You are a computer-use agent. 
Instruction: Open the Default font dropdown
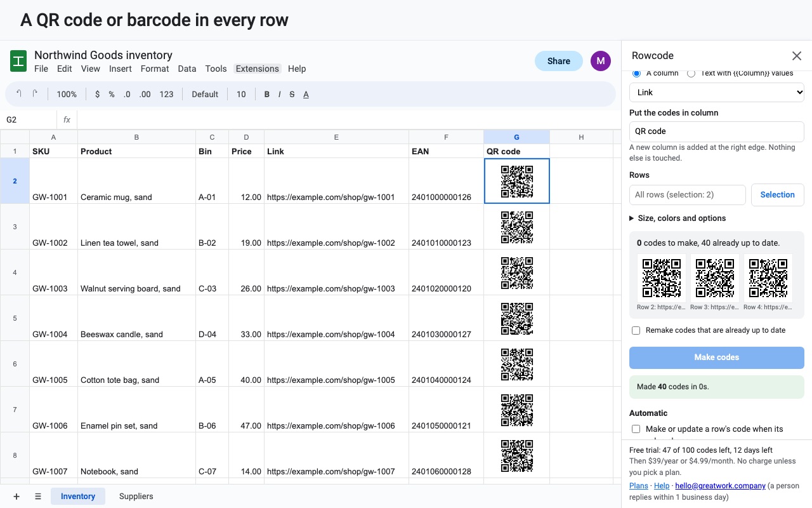(205, 94)
